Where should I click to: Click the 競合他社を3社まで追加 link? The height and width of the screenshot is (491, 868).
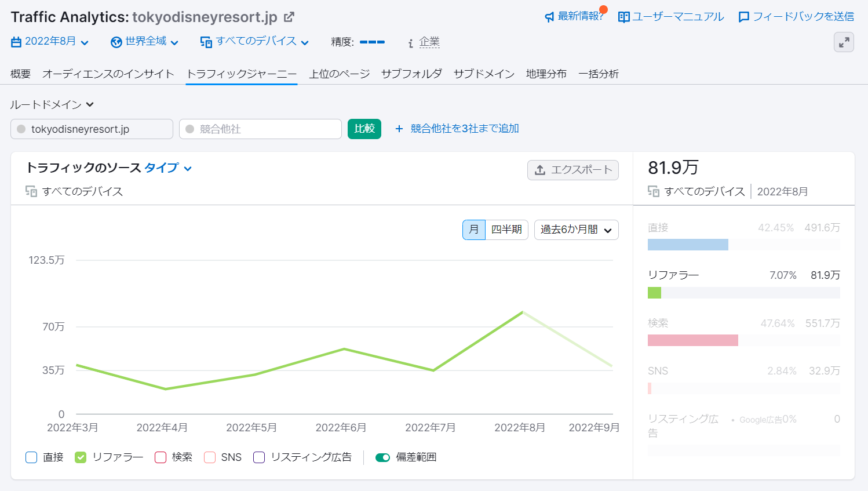click(x=465, y=129)
